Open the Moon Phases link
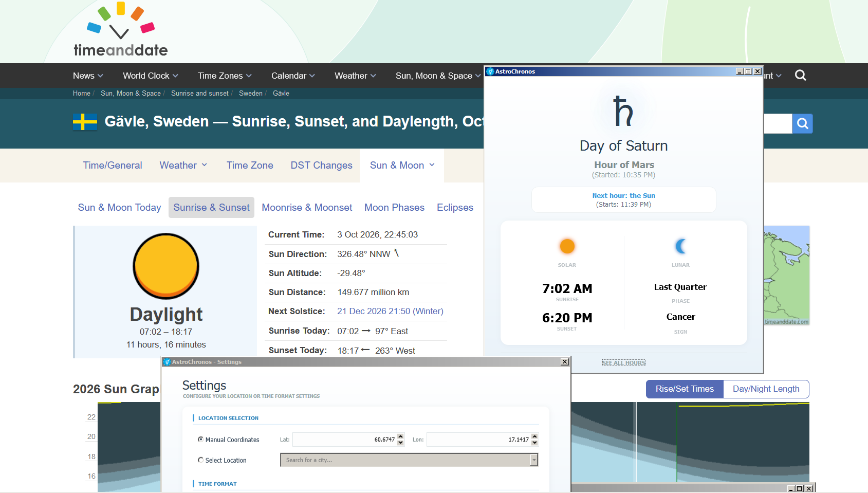This screenshot has height=493, width=868. 394,208
